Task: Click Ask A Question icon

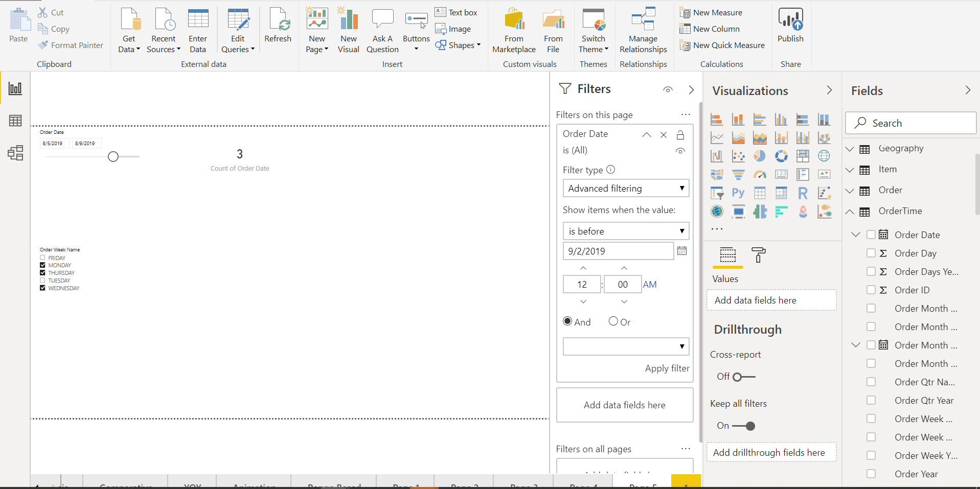Action: click(x=382, y=31)
